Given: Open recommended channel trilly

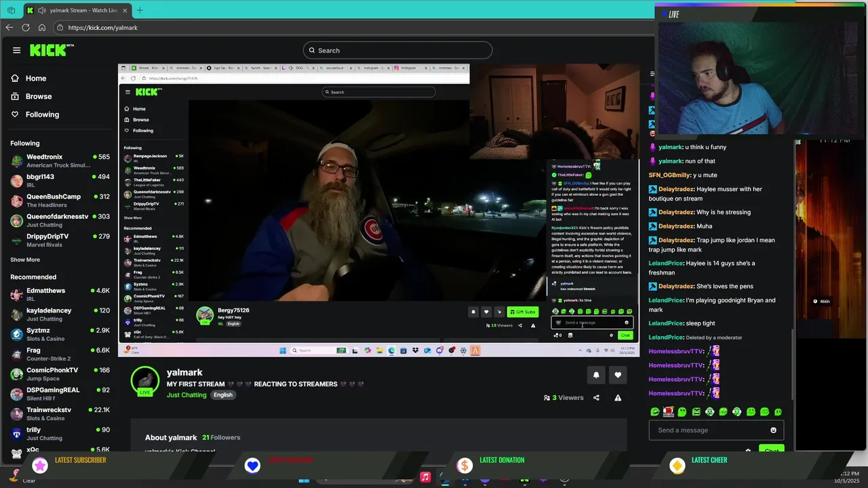Looking at the screenshot, I should click(60, 433).
